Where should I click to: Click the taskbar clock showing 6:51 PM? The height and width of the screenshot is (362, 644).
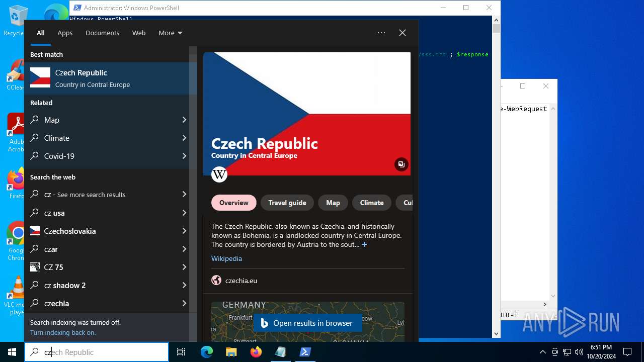coord(601,352)
